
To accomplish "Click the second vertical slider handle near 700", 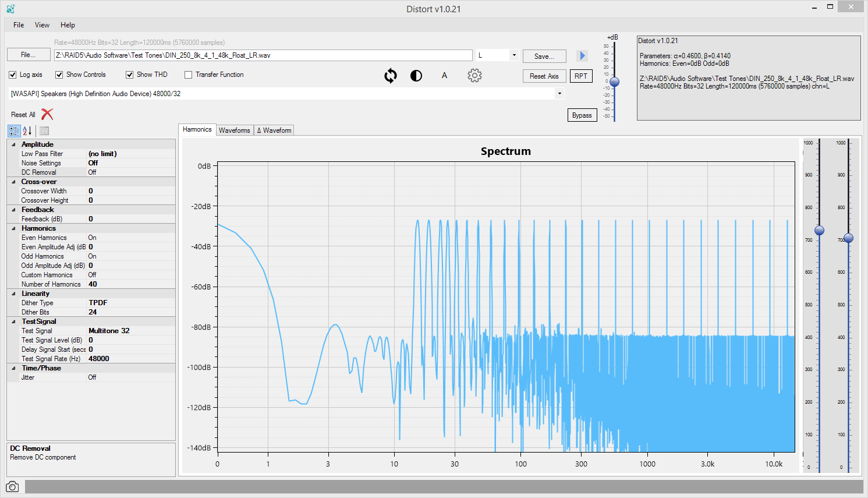I will point(849,238).
